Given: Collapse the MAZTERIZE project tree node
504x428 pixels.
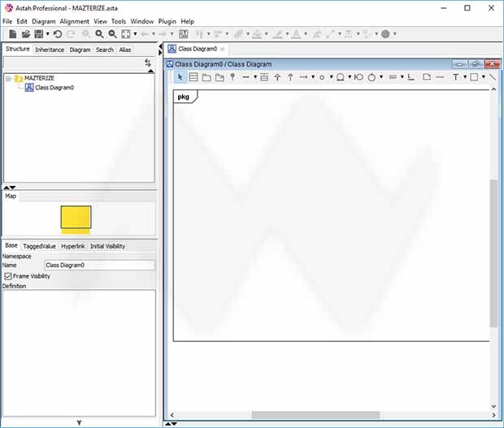Looking at the screenshot, I should (7, 78).
